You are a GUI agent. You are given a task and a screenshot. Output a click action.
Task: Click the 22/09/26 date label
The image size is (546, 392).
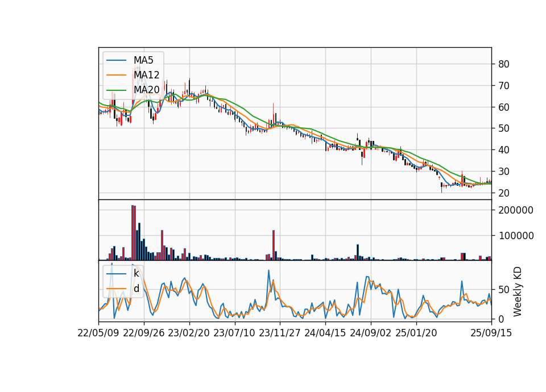point(144,333)
